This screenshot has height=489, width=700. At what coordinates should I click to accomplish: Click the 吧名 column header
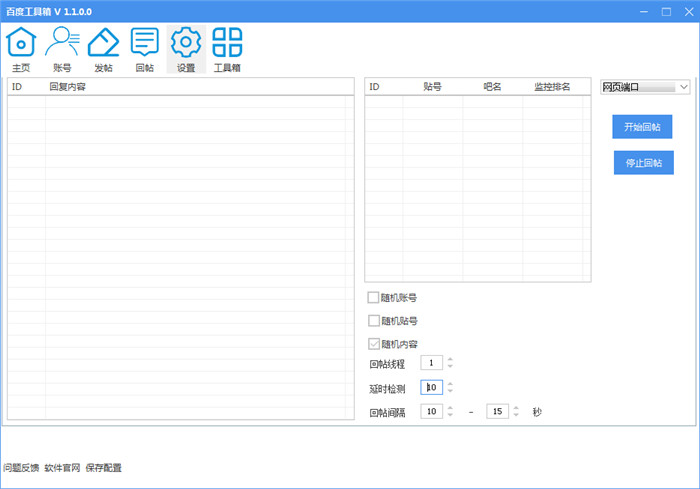(x=492, y=87)
